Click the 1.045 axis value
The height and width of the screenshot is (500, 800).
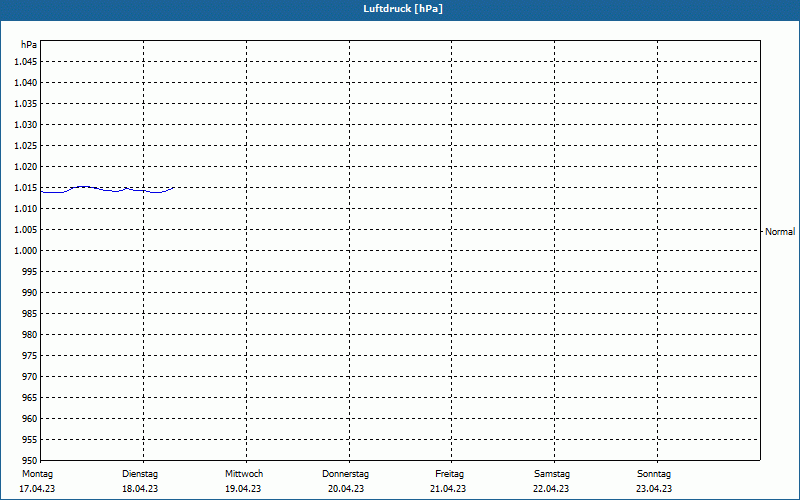click(26, 62)
